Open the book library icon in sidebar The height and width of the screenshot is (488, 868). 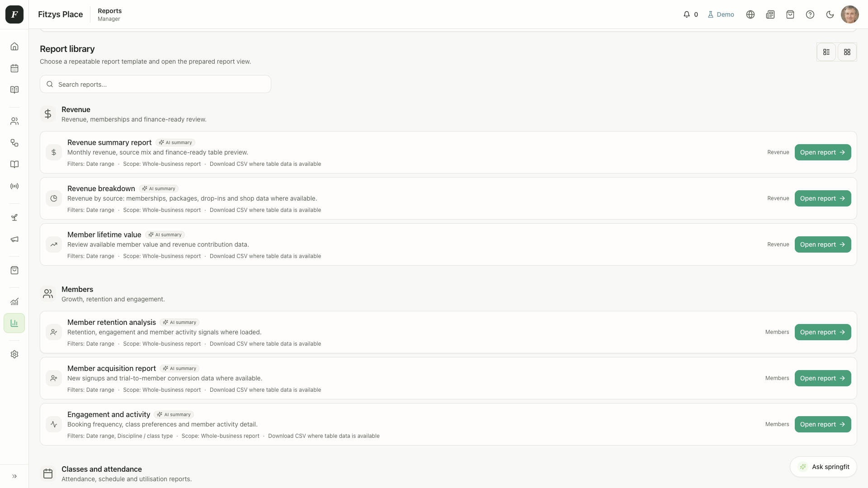pyautogui.click(x=14, y=164)
